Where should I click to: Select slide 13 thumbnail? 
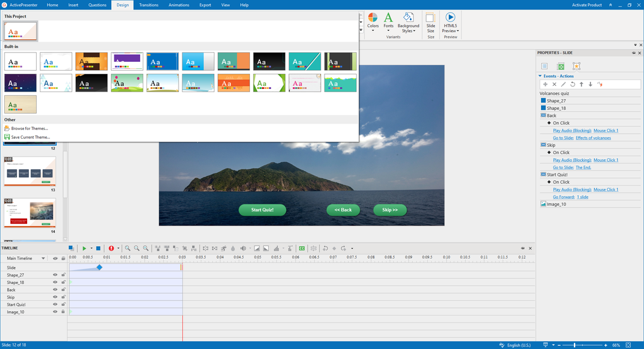(x=30, y=171)
